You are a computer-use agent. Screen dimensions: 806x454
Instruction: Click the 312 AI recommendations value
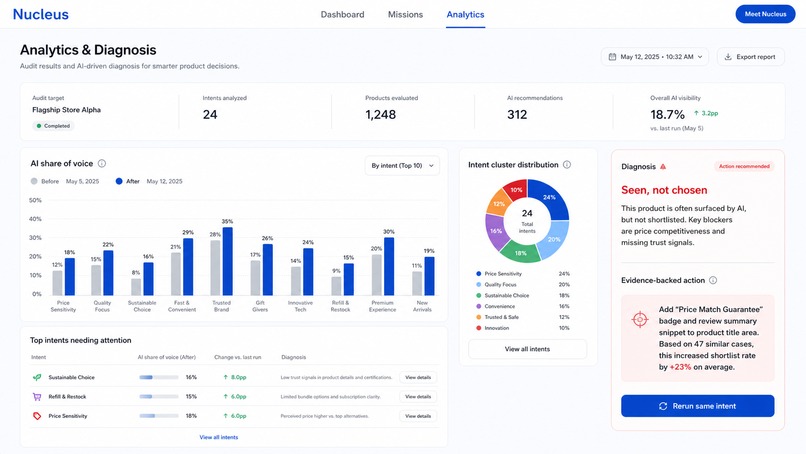(517, 115)
